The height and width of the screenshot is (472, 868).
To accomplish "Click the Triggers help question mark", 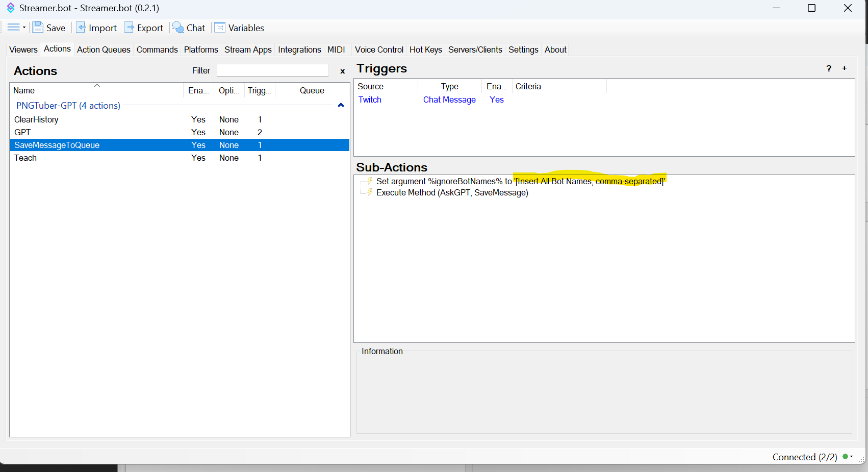I will point(829,68).
